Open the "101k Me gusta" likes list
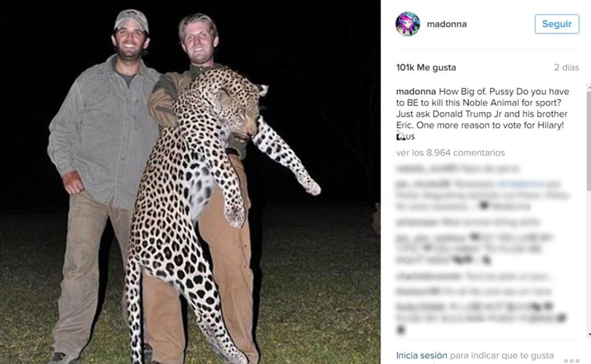 click(x=426, y=67)
